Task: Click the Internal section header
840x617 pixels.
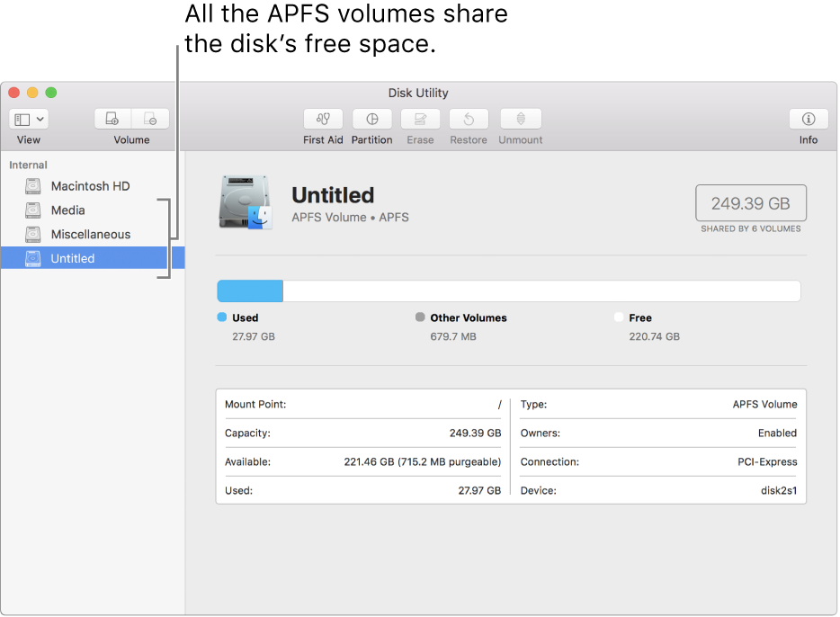Action: (x=28, y=165)
